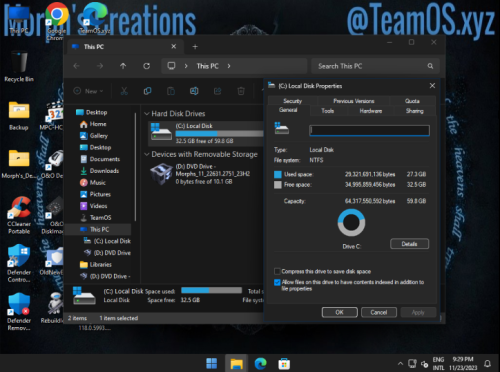500x372 pixels.
Task: Switch to the Security tab
Action: (x=292, y=101)
